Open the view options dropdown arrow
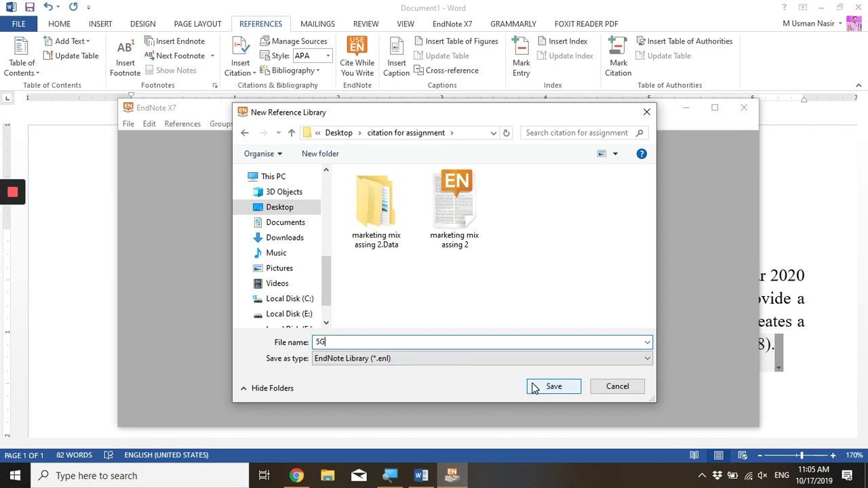 click(x=615, y=154)
